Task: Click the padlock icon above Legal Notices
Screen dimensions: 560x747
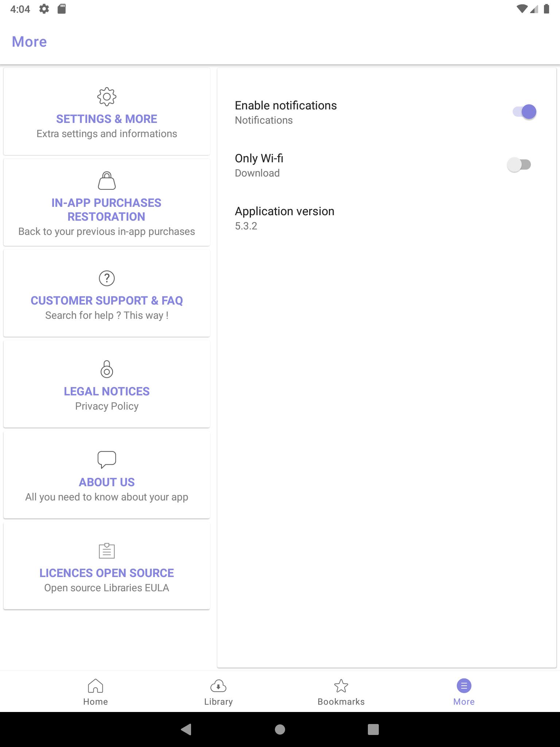Action: [x=107, y=369]
